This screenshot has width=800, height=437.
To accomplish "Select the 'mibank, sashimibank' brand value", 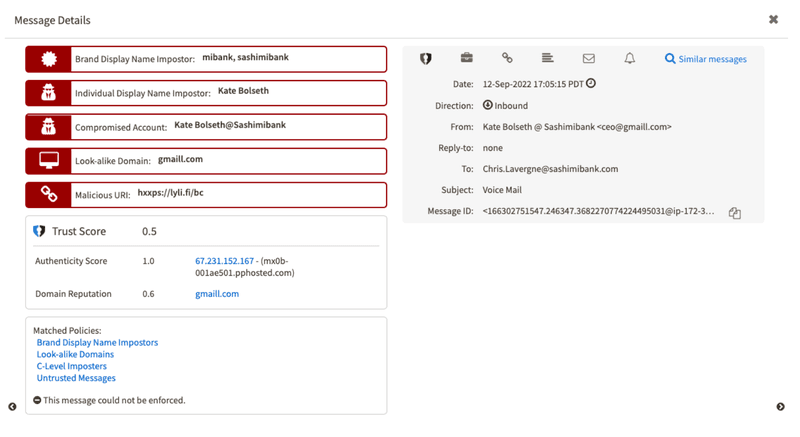I will (x=245, y=57).
